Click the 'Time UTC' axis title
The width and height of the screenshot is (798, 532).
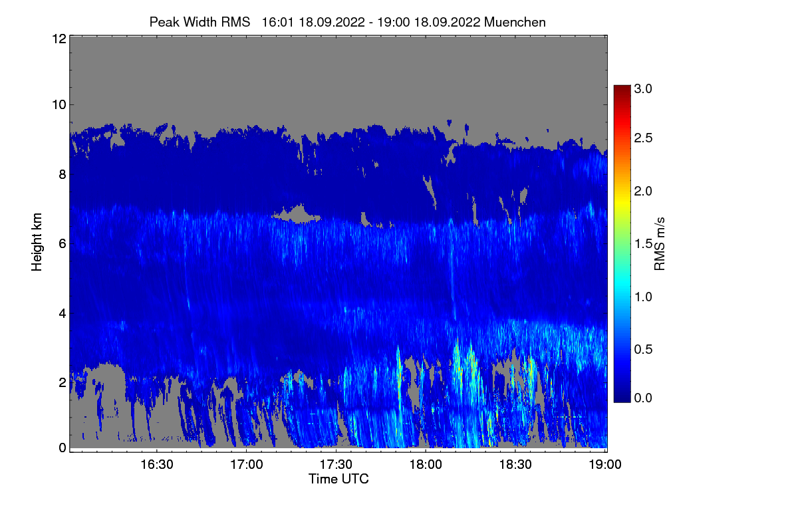pyautogui.click(x=338, y=479)
